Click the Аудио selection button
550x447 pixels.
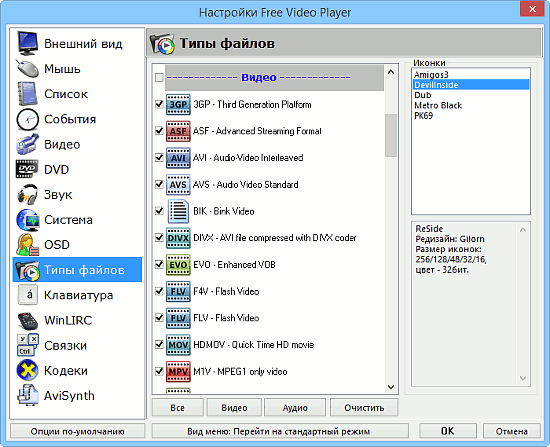click(x=295, y=408)
